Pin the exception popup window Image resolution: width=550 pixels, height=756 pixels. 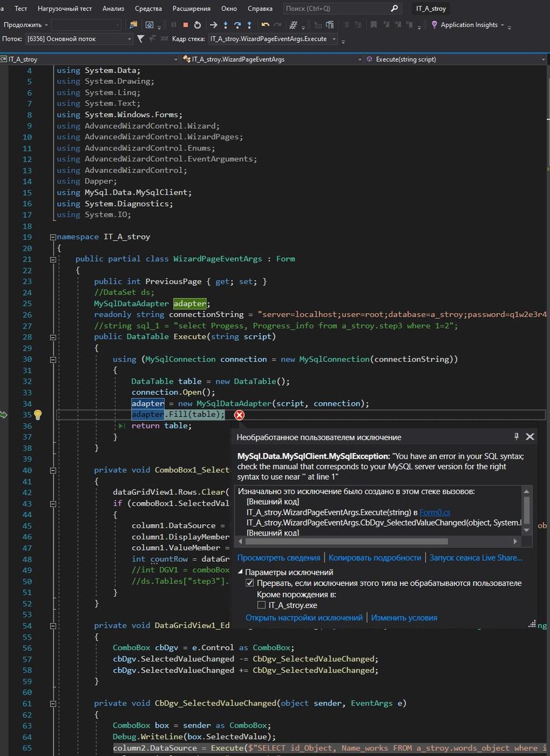[x=517, y=437]
